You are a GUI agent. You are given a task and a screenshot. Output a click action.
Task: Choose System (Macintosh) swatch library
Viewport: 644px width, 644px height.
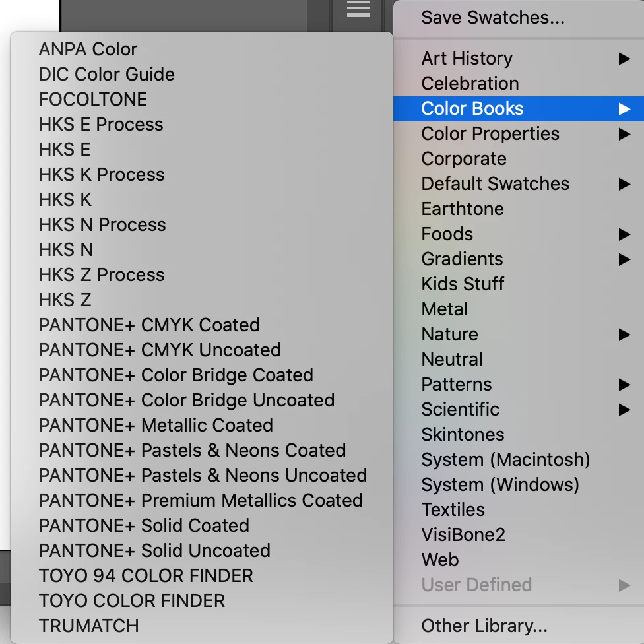coord(519,460)
